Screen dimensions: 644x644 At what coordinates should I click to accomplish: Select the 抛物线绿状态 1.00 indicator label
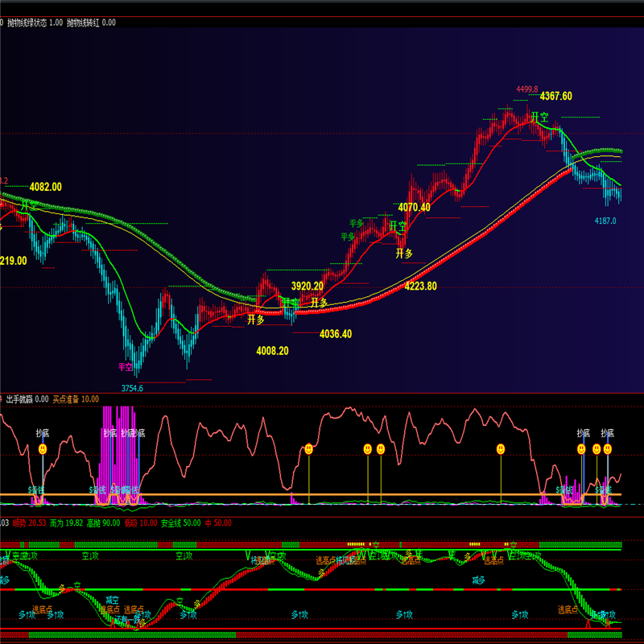[x=35, y=23]
